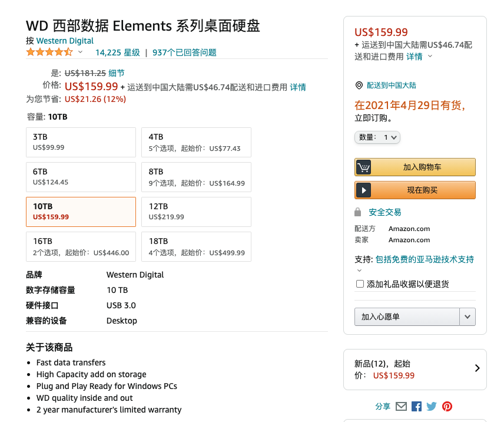Select the 6TB capacity option
The image size is (504, 422).
point(81,177)
